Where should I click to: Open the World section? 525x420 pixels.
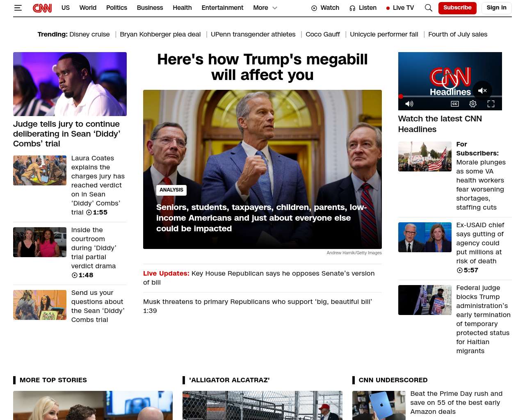click(88, 8)
